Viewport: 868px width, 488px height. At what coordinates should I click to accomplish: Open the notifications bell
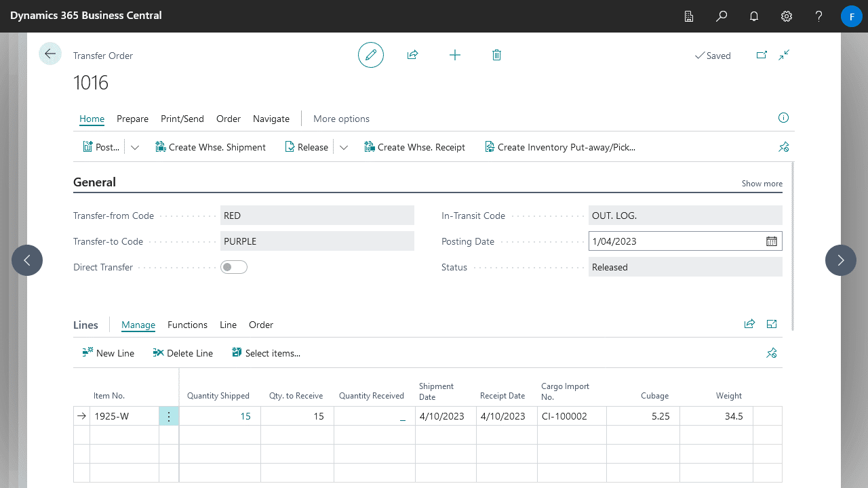click(x=754, y=16)
